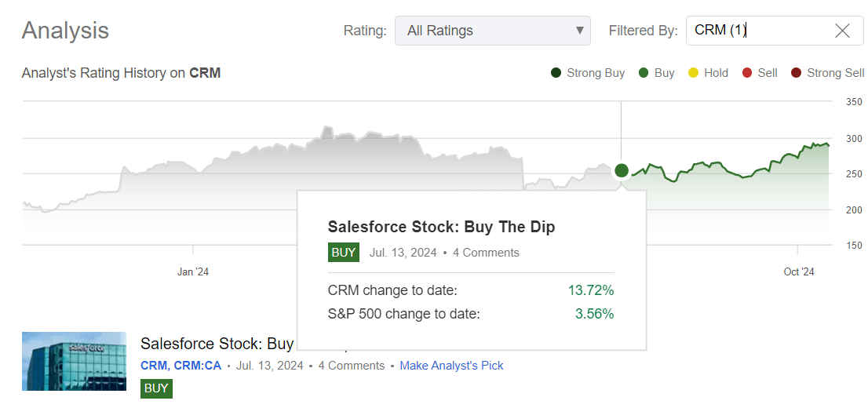Open 4 Comments link beside Make Analyst's Pick
The image size is (868, 419).
[351, 366]
